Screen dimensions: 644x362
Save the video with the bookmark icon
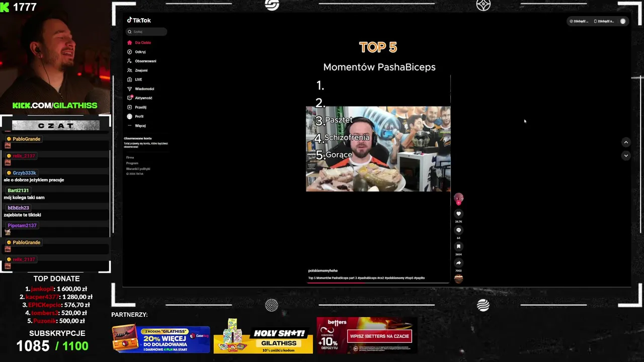click(458, 246)
